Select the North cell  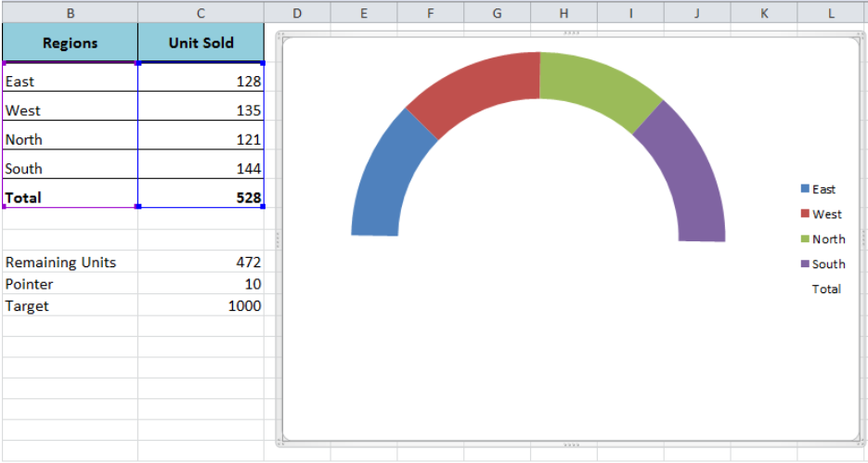[71, 135]
